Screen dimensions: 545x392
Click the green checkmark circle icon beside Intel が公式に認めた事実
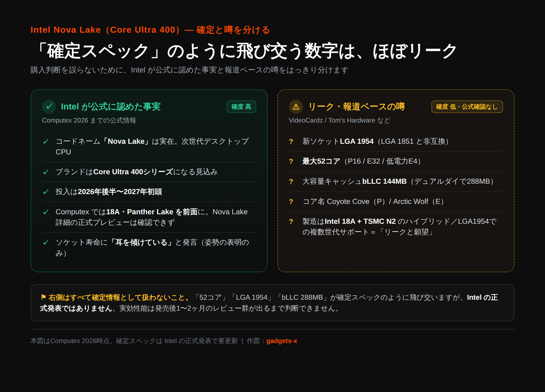[49, 107]
